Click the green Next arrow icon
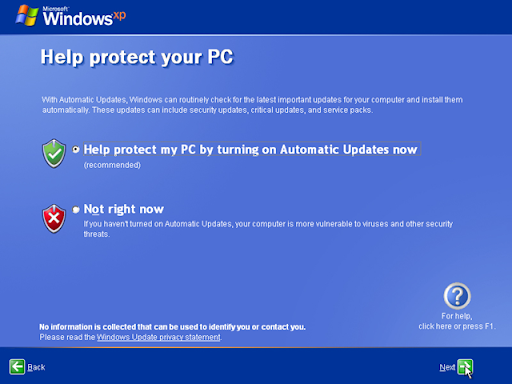Image resolution: width=512 pixels, height=384 pixels. click(465, 367)
